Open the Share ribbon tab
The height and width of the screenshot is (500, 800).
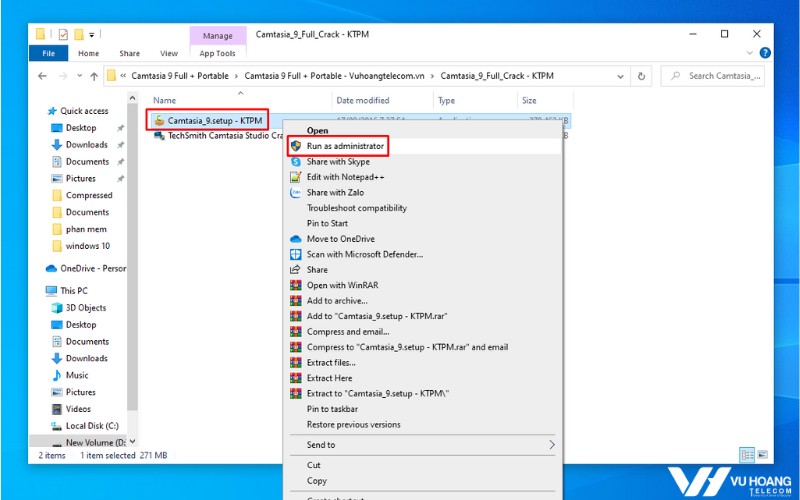[130, 53]
